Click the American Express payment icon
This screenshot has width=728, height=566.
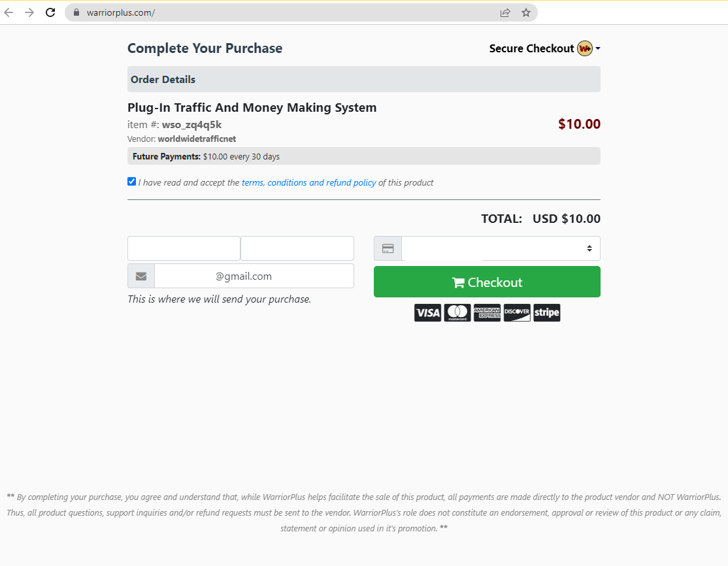pos(487,312)
